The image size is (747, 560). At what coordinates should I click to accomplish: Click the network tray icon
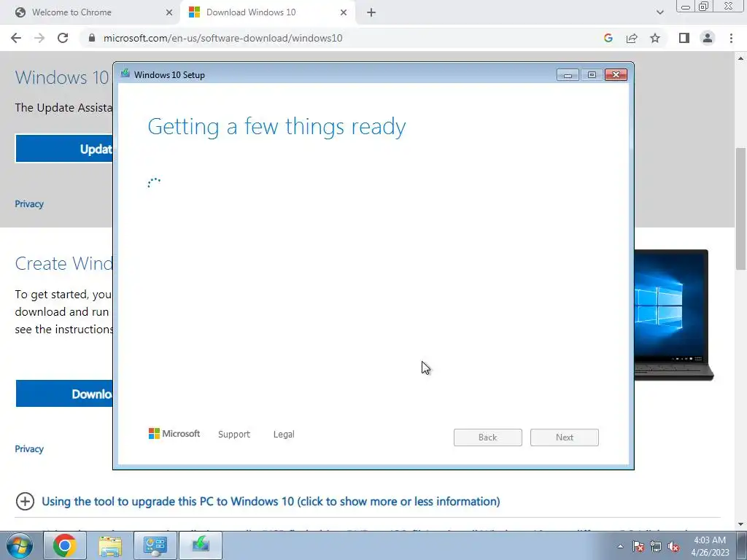tap(656, 546)
